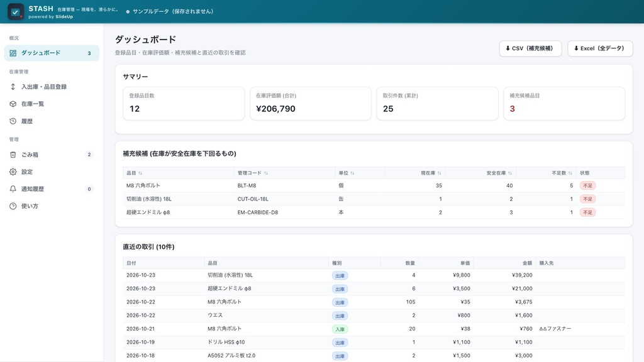Click the box icon beside 在庫一覧

13,104
